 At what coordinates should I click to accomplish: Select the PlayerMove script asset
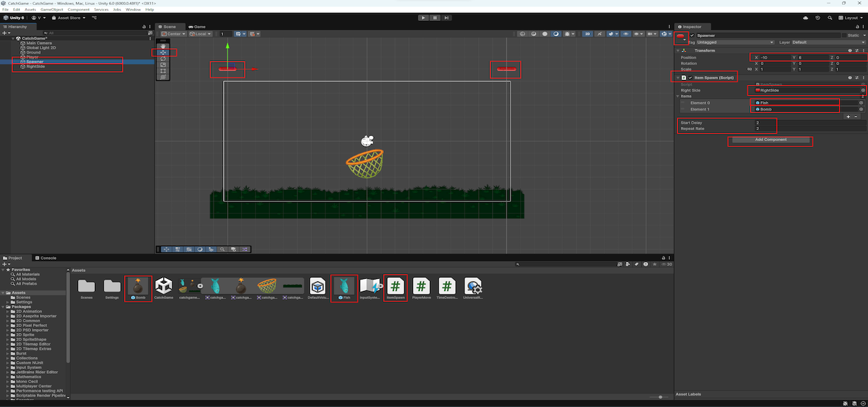click(x=421, y=289)
